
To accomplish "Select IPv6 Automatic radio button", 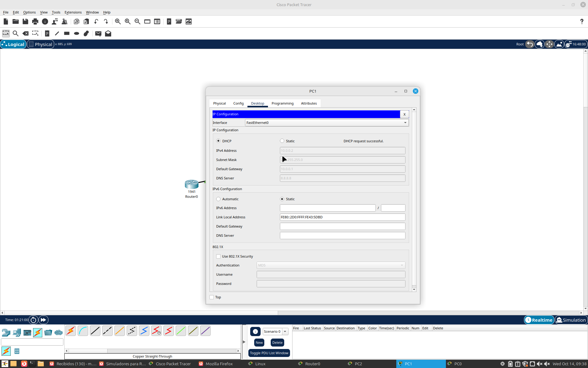I will point(218,199).
